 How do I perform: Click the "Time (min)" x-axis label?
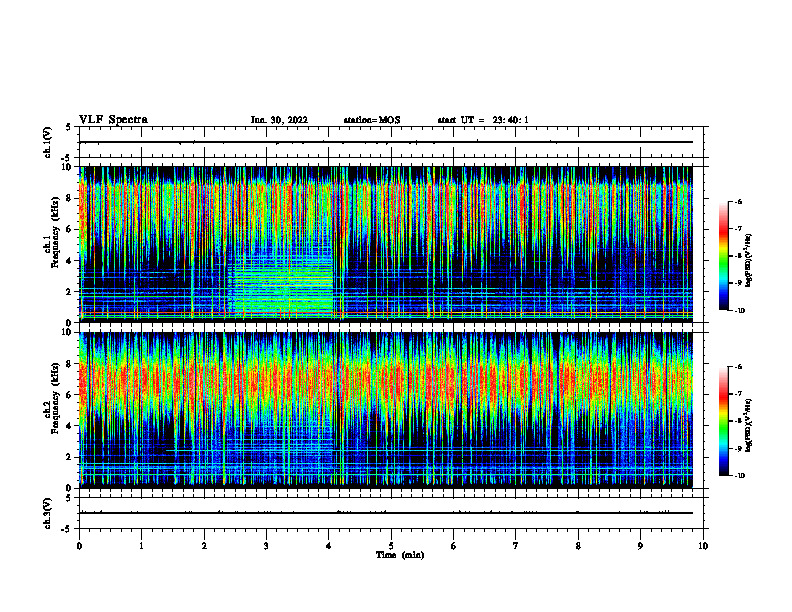[400, 555]
